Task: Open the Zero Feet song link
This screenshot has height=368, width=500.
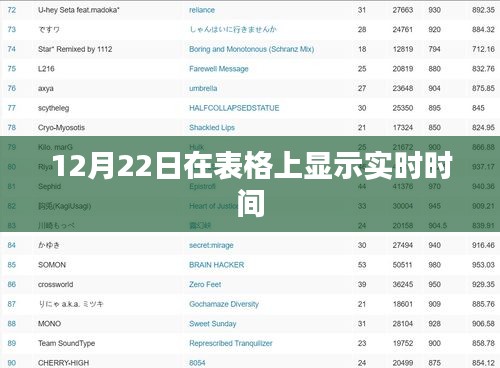Action: point(205,285)
